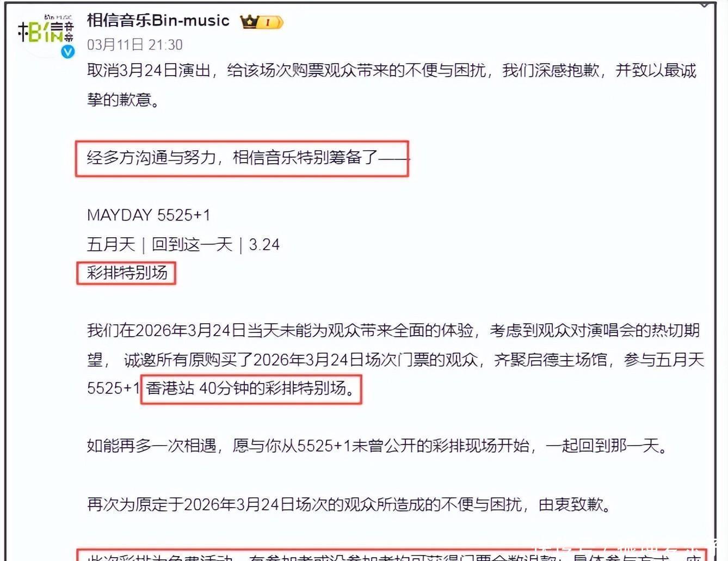Viewport: 728px width, 561px height.
Task: Click the boxed 香港站 40分钟的彩排特别场 text
Action: pyautogui.click(x=251, y=389)
